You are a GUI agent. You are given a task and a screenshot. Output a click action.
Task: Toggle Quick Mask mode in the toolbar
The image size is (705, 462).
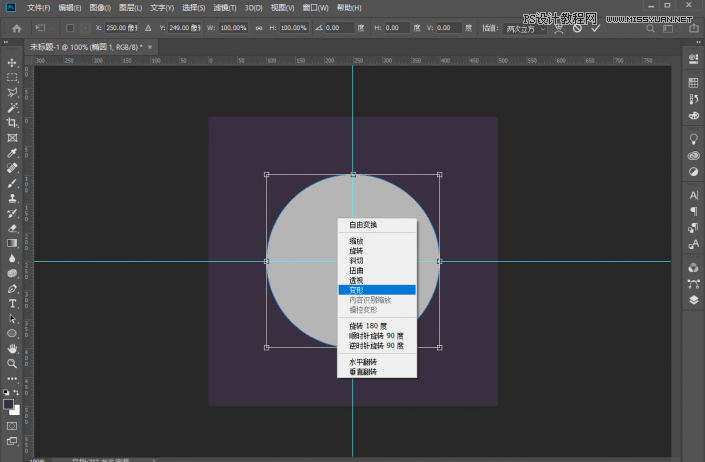[12, 426]
